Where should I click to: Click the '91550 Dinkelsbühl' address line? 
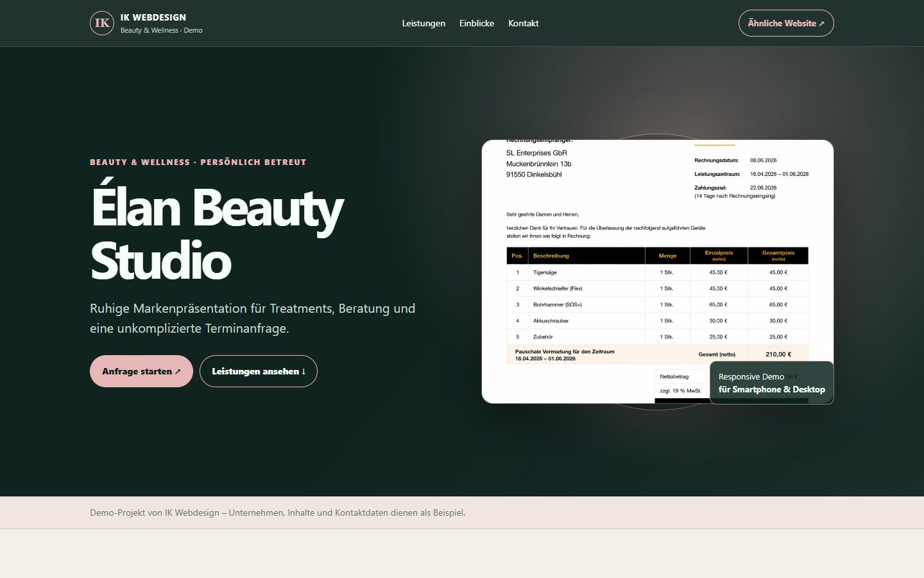tap(534, 174)
